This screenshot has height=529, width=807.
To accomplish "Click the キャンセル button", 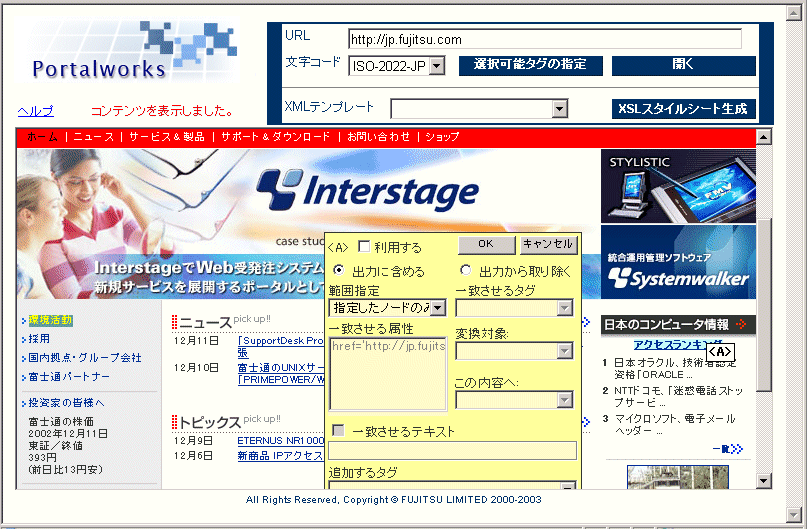I will [x=549, y=244].
